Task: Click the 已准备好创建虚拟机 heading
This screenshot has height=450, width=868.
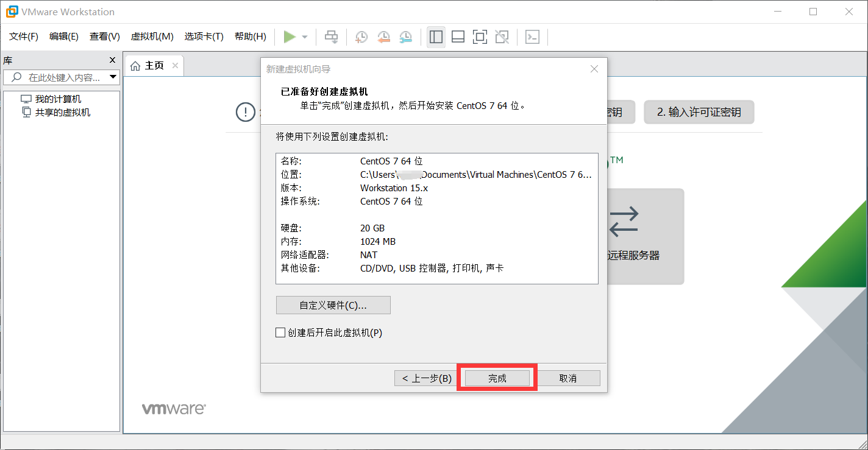Action: (x=324, y=92)
